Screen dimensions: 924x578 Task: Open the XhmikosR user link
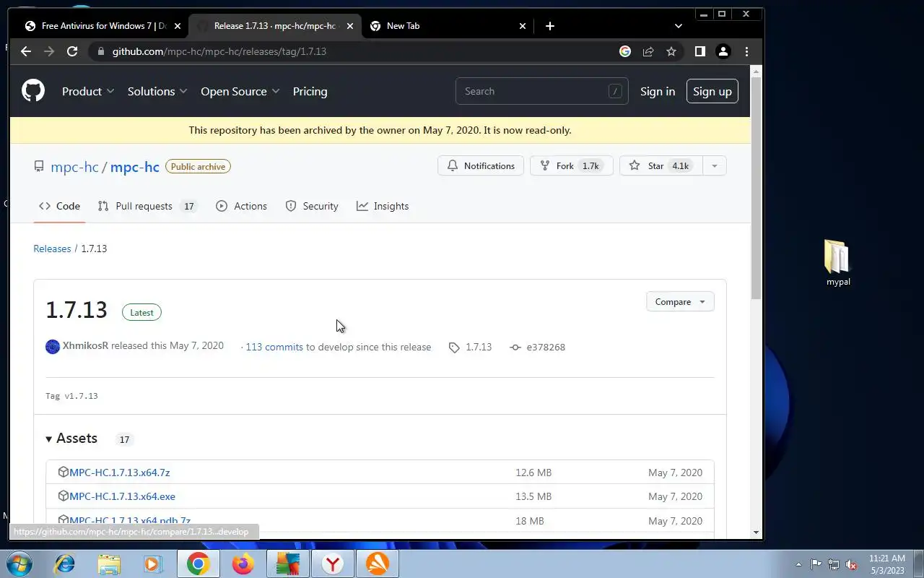click(85, 345)
